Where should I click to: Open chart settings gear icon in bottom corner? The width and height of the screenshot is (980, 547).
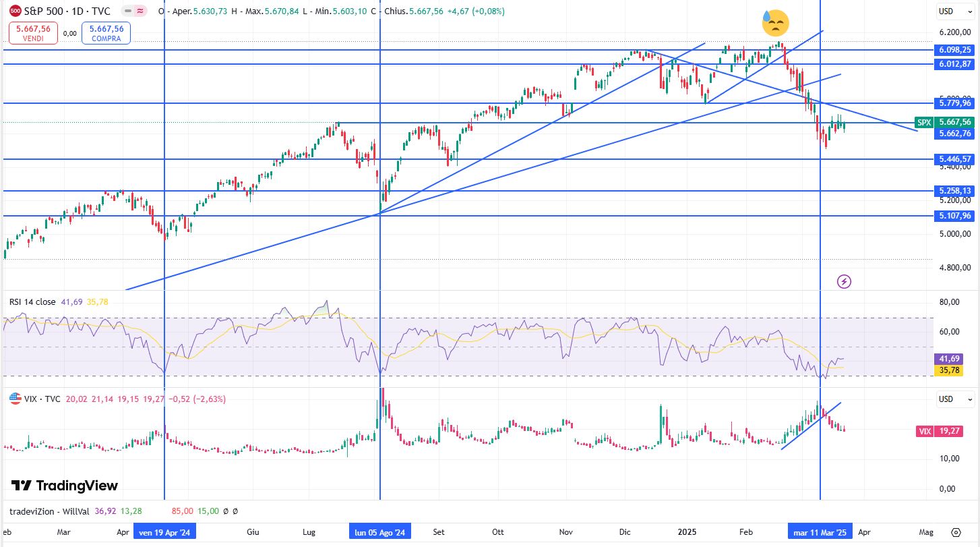[x=956, y=531]
